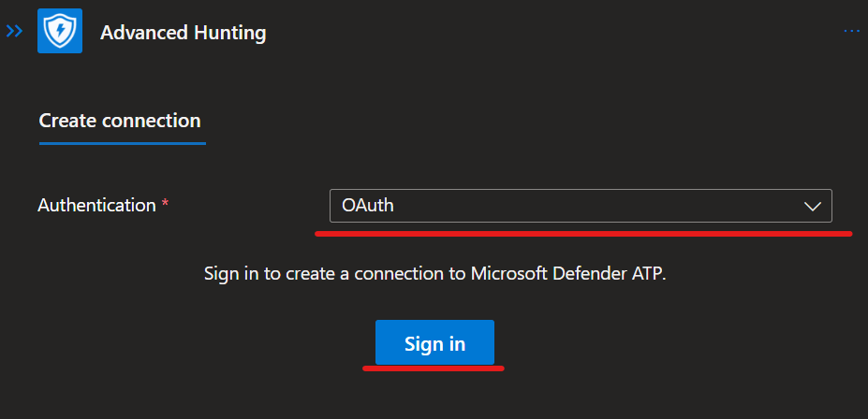
Task: Click the dropdown chevron arrow beside OAuth
Action: click(812, 206)
